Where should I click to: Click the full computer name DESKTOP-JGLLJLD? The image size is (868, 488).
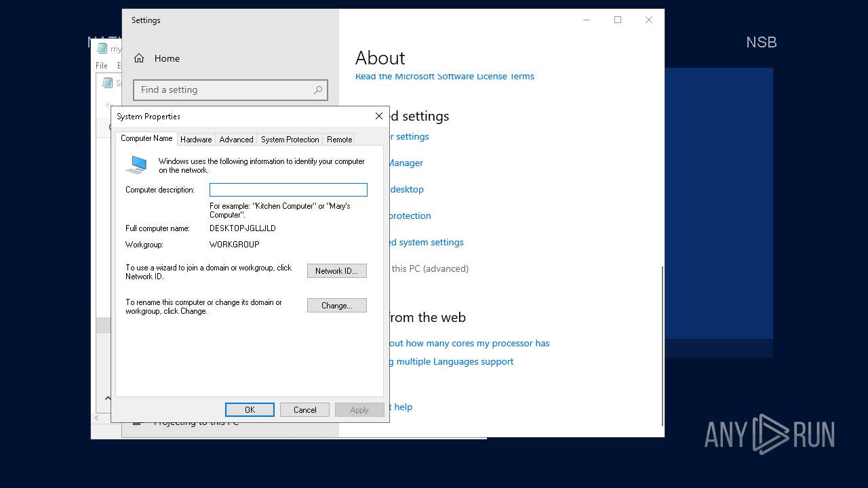(x=243, y=228)
